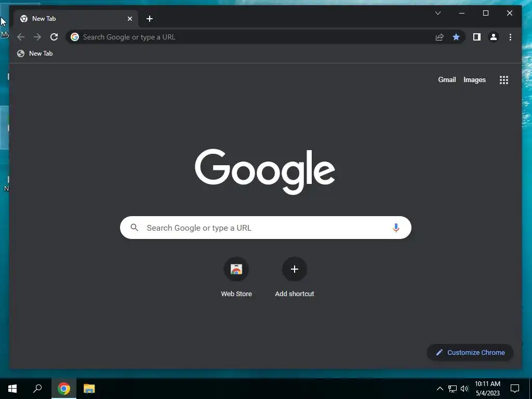This screenshot has height=399, width=532.
Task: Open Chrome three-dot menu
Action: coord(510,37)
